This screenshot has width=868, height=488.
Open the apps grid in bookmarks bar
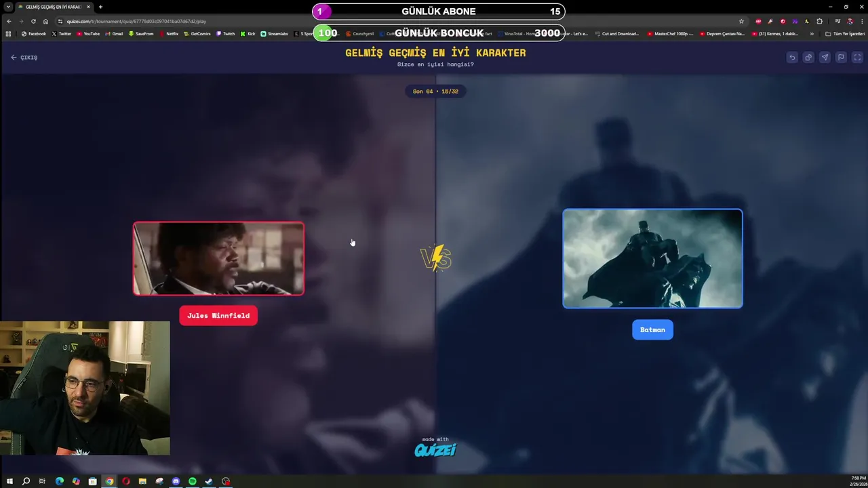[8, 33]
